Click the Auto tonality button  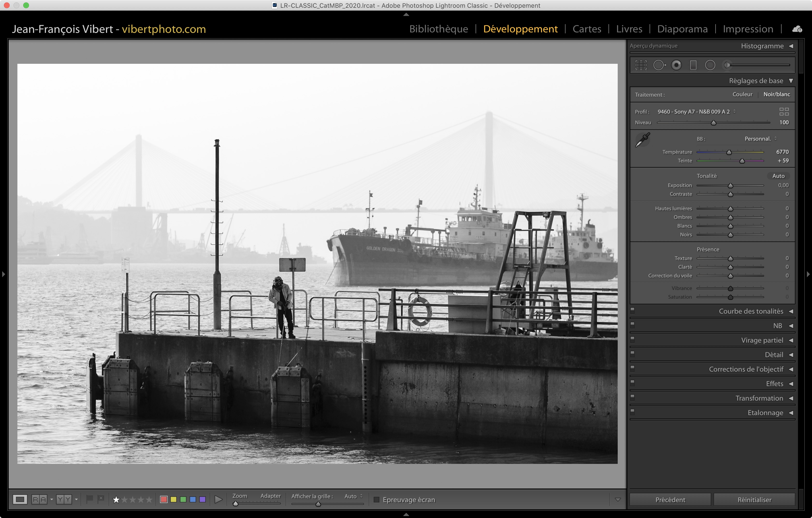pyautogui.click(x=778, y=176)
